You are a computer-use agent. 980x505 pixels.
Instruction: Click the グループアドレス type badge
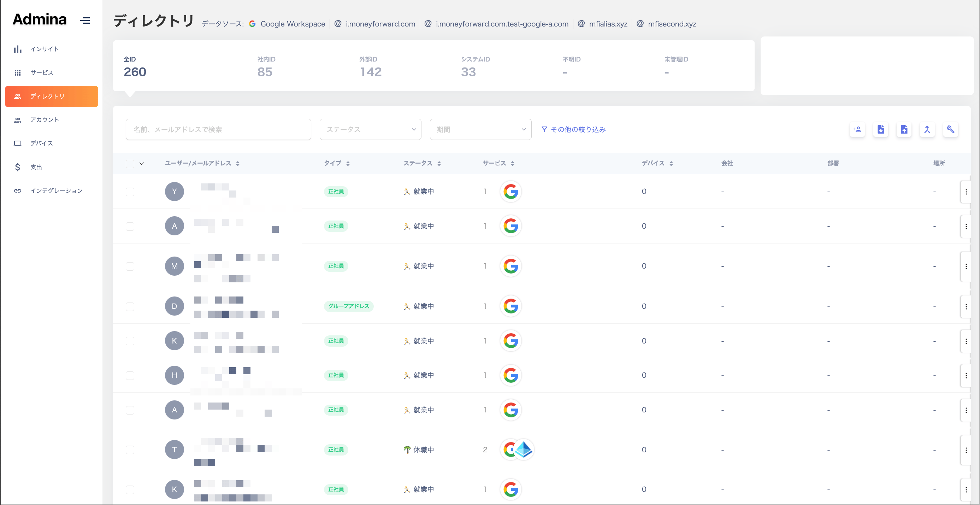(348, 306)
